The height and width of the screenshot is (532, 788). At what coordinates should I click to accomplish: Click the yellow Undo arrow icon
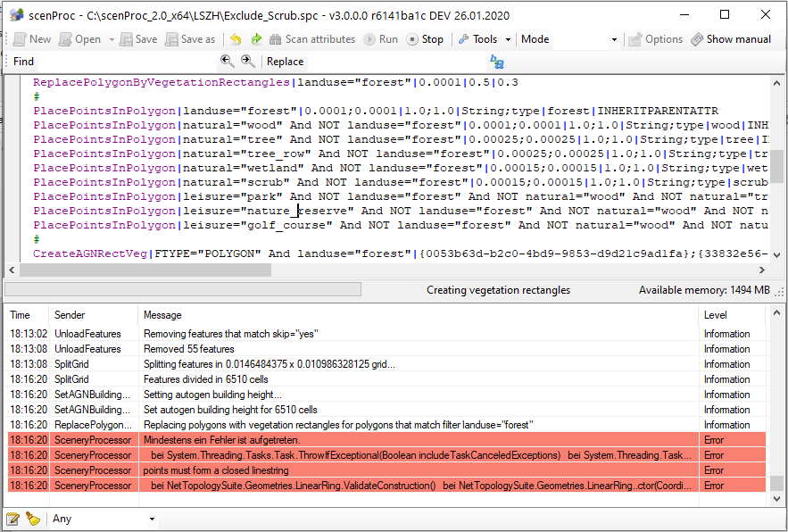click(236, 39)
